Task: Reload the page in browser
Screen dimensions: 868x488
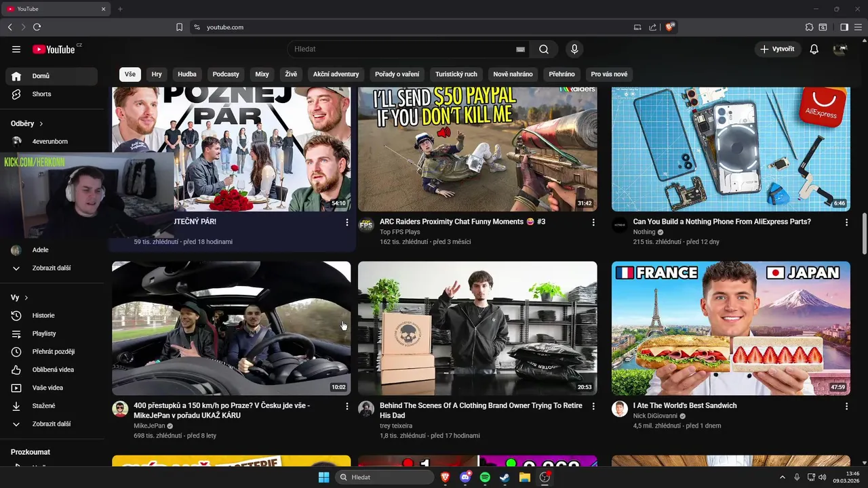Action: [37, 27]
